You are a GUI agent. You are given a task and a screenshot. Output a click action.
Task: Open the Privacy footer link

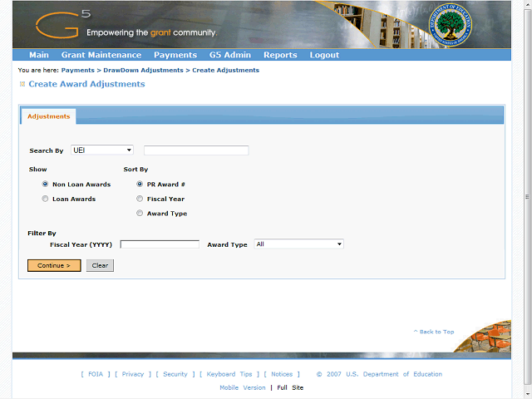133,374
